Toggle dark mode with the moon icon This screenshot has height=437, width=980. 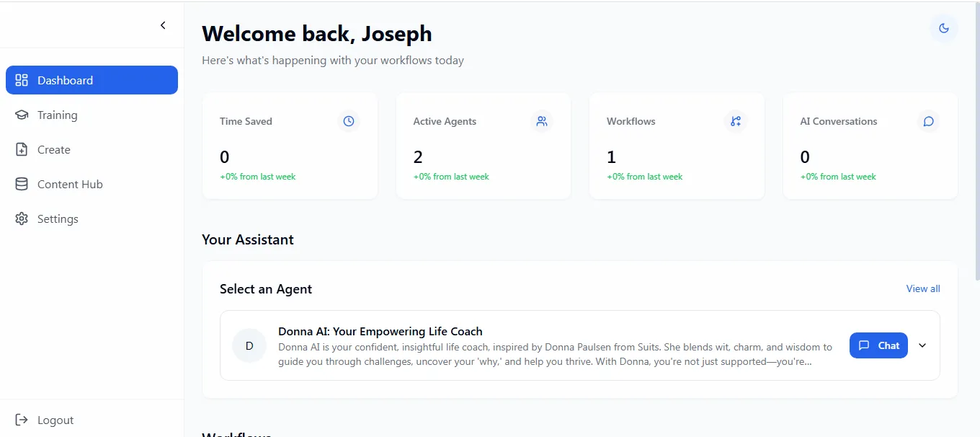943,29
